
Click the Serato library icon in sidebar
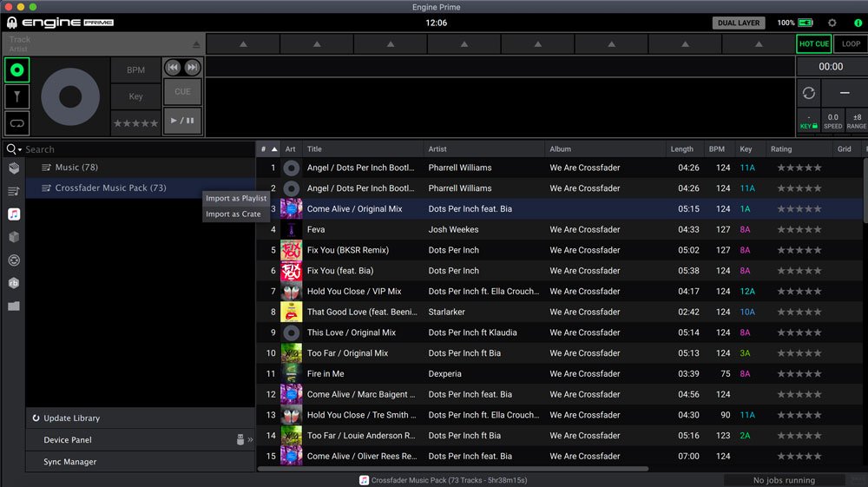coord(14,260)
